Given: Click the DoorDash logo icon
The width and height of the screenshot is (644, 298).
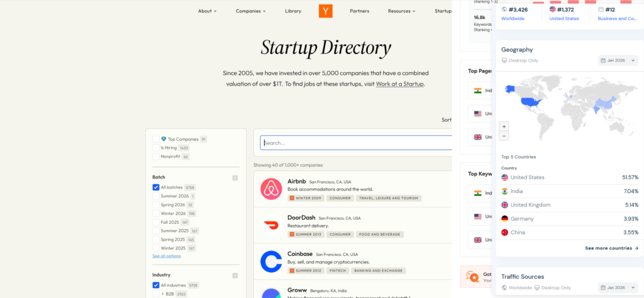Looking at the screenshot, I should [x=271, y=225].
